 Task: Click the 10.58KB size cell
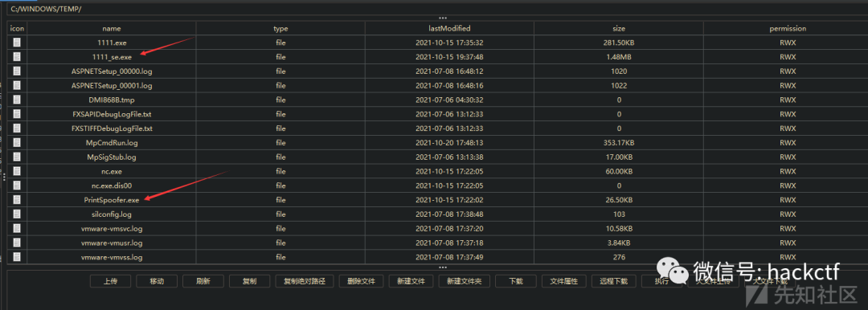619,229
